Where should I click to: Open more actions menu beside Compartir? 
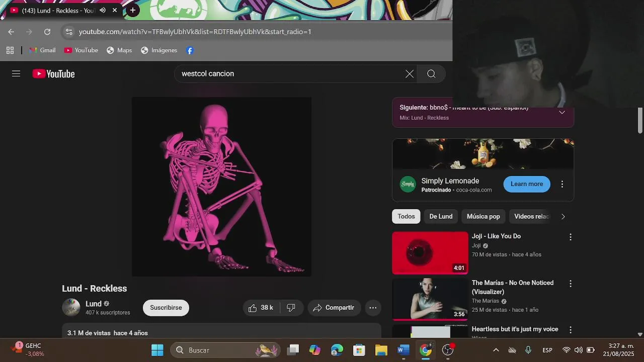tap(373, 308)
